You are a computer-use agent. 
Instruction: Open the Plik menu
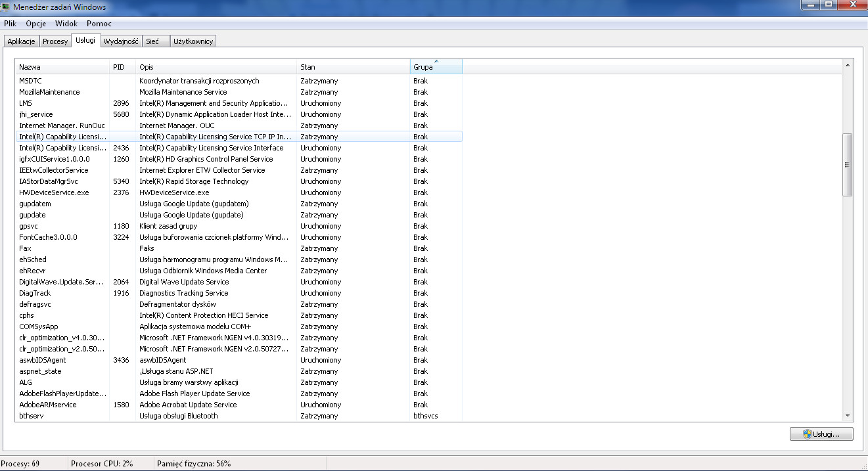coord(10,24)
